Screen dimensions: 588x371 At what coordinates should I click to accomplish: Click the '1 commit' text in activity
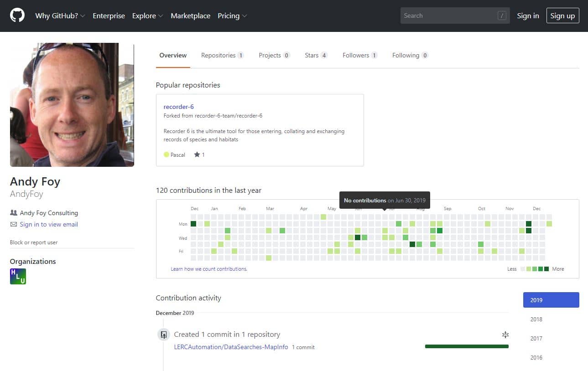coord(303,347)
